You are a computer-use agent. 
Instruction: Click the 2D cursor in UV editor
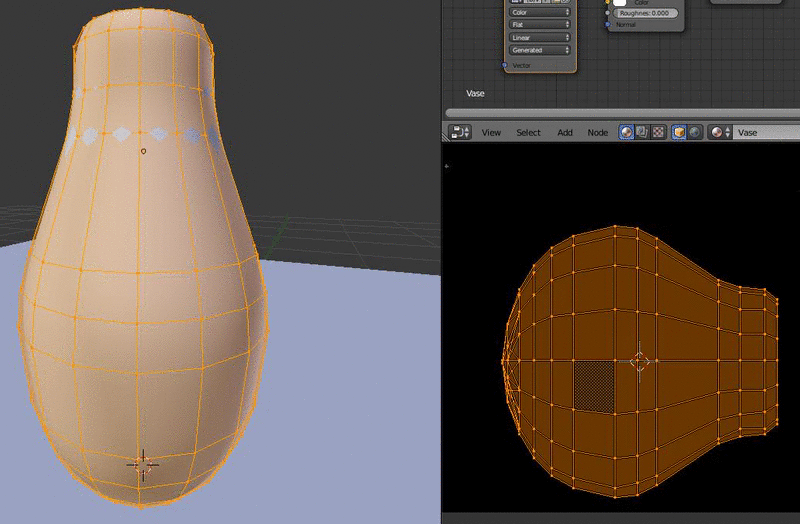640,361
